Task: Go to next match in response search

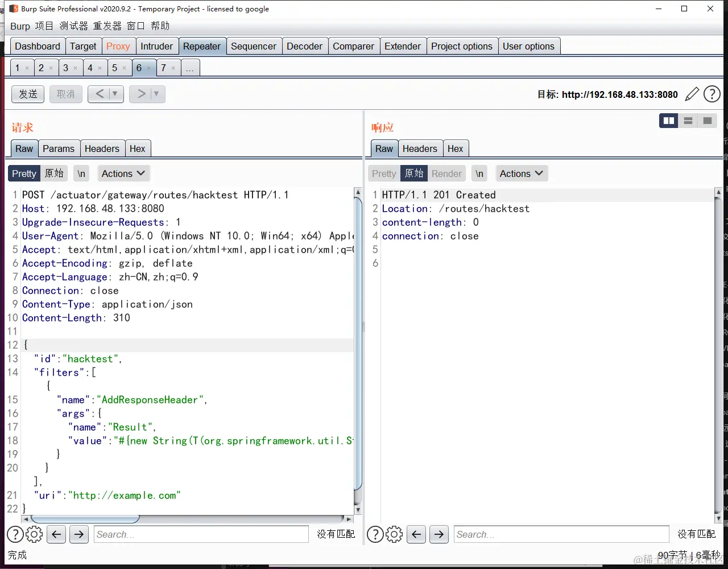Action: (439, 534)
